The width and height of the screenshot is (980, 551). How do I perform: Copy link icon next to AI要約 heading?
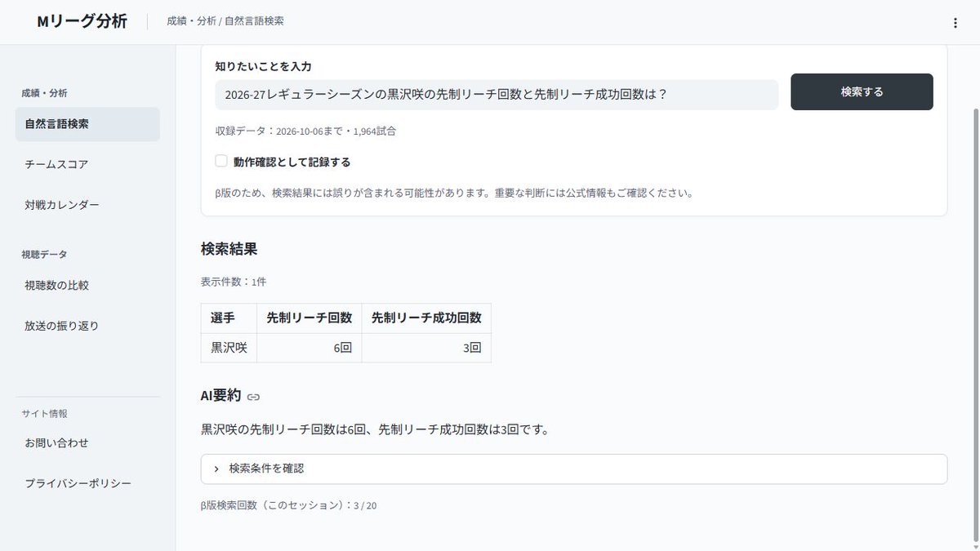click(253, 397)
